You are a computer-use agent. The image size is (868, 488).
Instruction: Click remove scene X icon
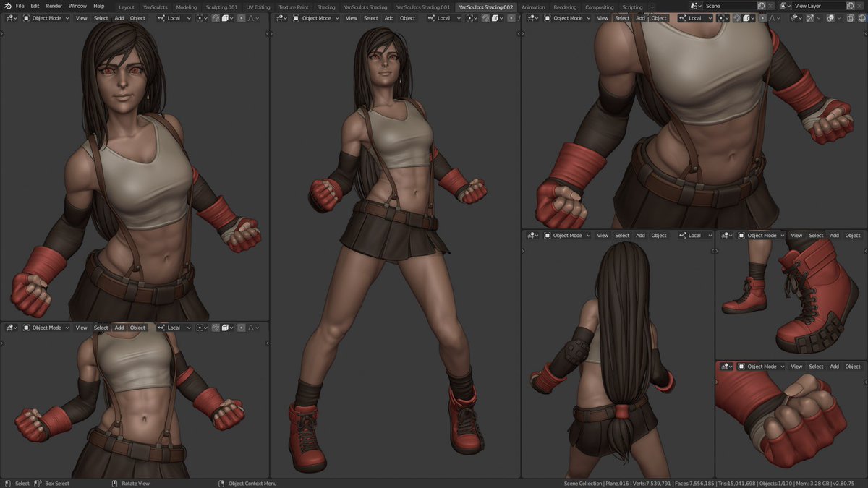tap(770, 6)
